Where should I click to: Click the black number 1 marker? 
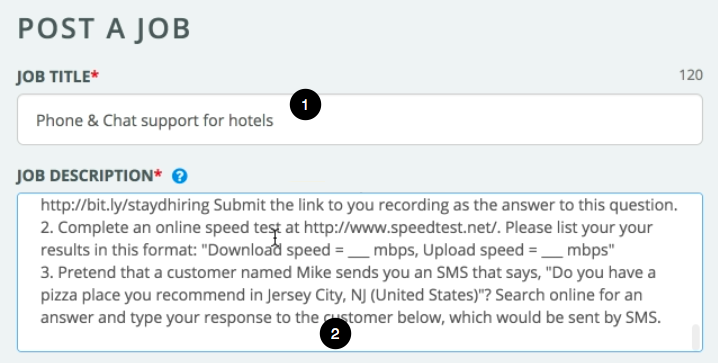click(305, 105)
